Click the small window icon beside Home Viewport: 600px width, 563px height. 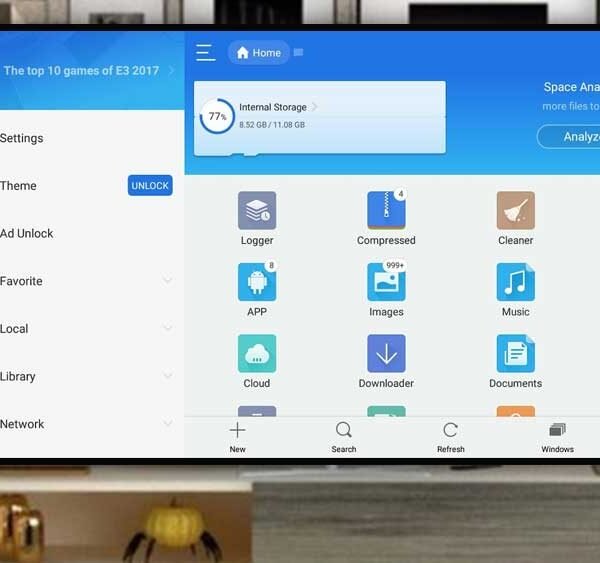click(x=298, y=52)
